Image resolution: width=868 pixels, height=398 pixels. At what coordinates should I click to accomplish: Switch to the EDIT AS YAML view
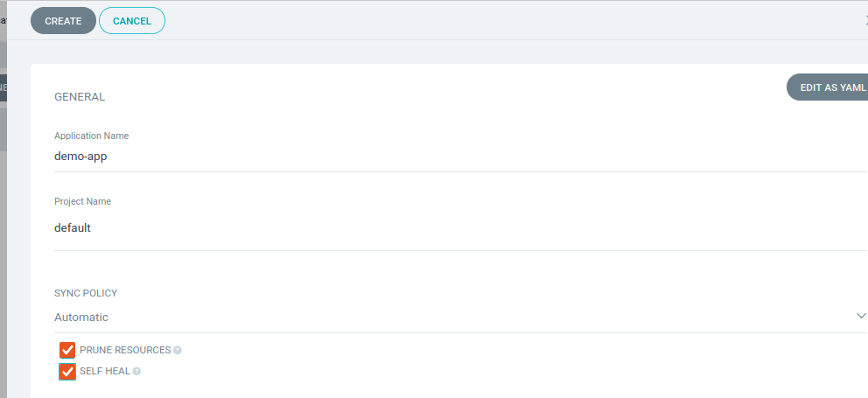tap(828, 87)
